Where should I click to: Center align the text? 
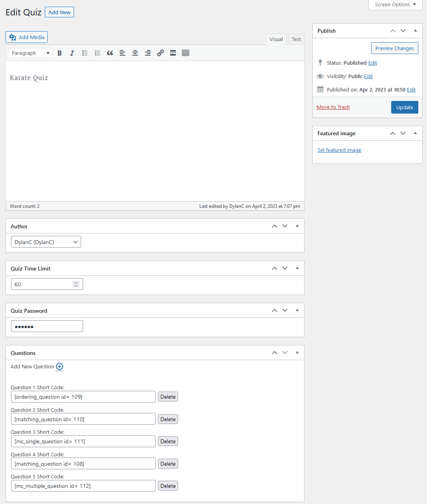coord(135,53)
